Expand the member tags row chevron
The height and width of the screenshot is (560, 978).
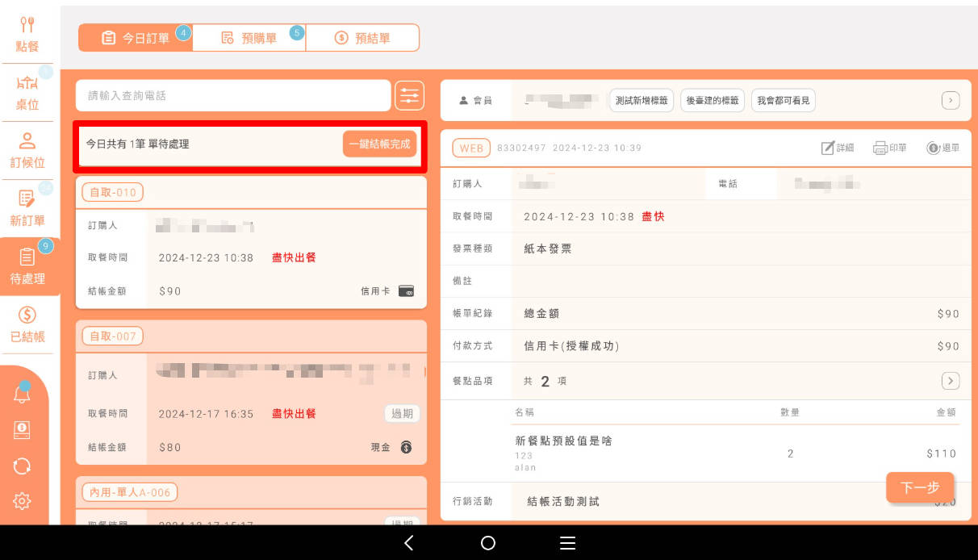[951, 100]
